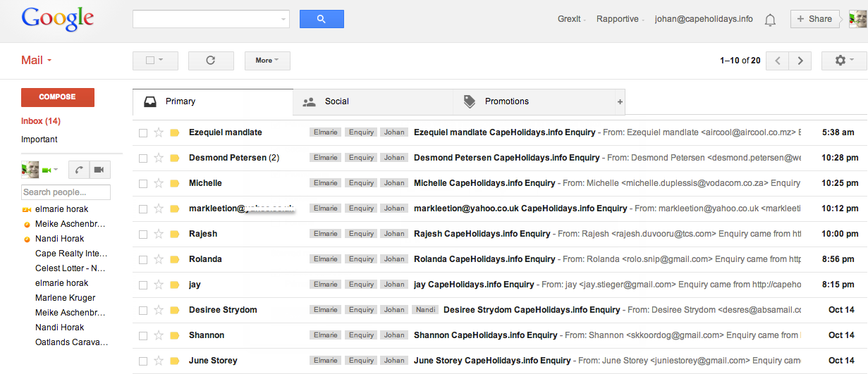The height and width of the screenshot is (374, 868).
Task: Click the blue search magnifier button
Action: pyautogui.click(x=322, y=19)
